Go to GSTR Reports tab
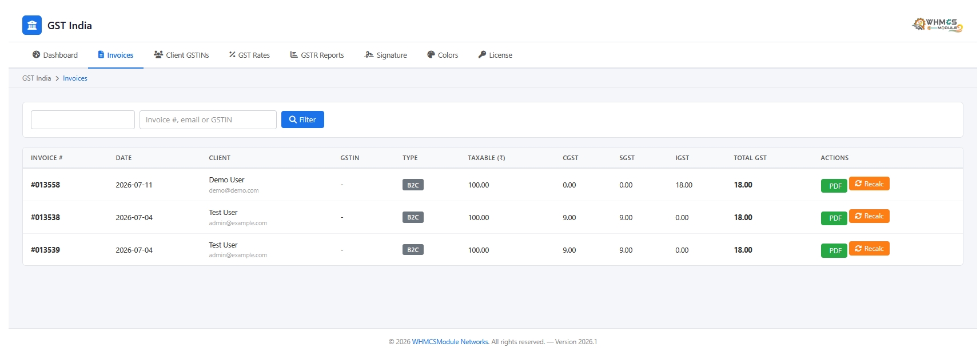 (317, 55)
